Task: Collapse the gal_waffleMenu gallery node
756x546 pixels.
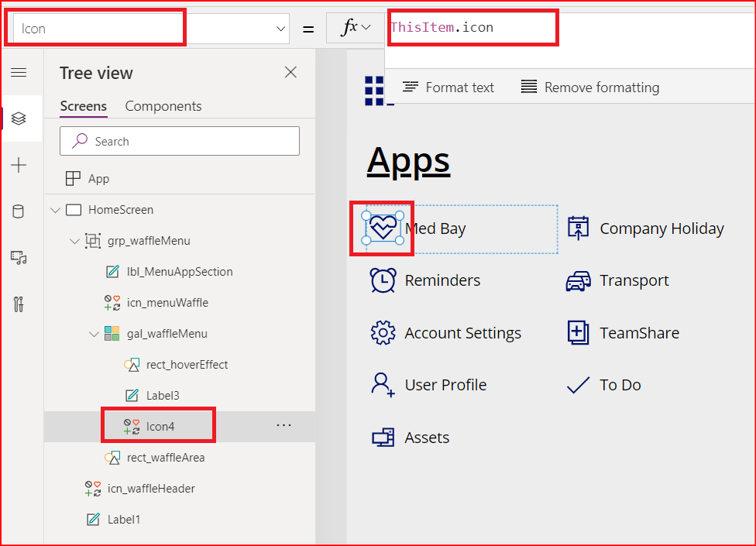Action: [94, 334]
